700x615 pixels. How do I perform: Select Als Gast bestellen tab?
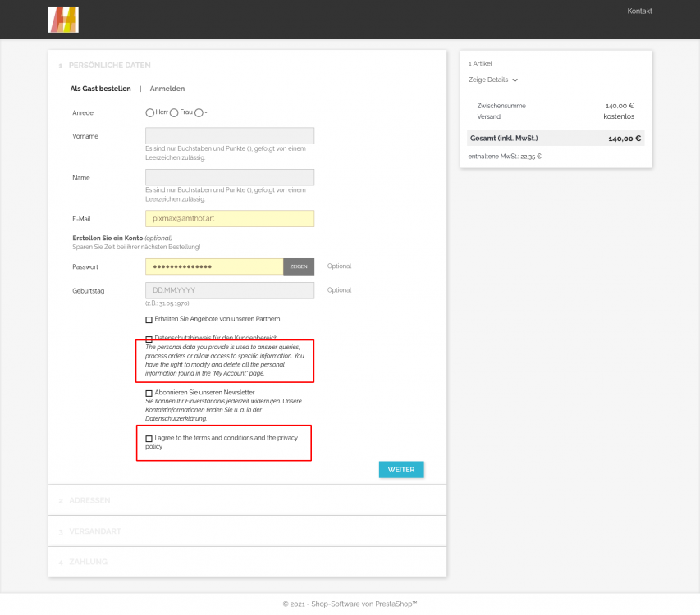[x=100, y=89]
